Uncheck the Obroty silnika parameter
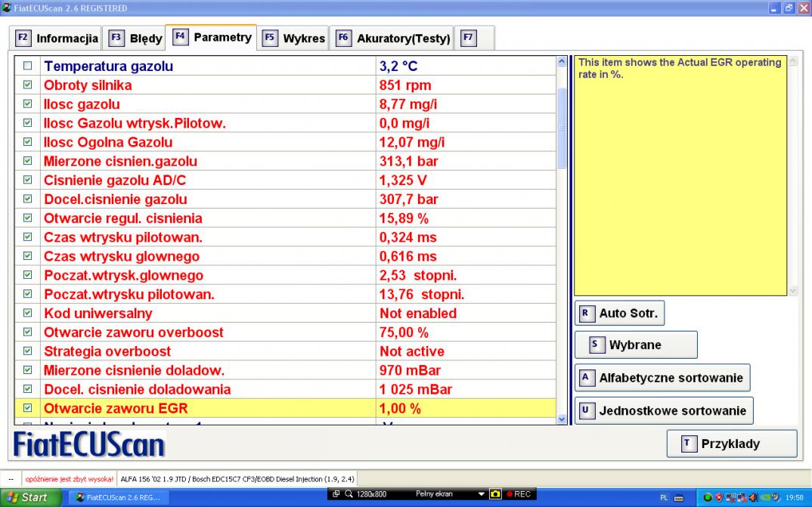The height and width of the screenshot is (507, 812). click(28, 85)
